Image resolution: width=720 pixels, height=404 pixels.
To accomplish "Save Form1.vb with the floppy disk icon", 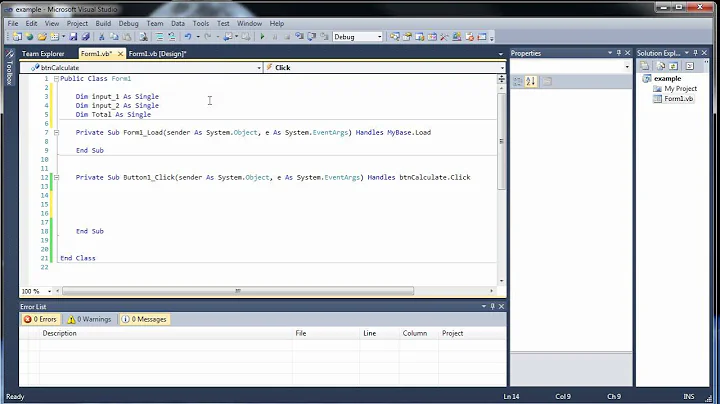I will [x=73, y=37].
